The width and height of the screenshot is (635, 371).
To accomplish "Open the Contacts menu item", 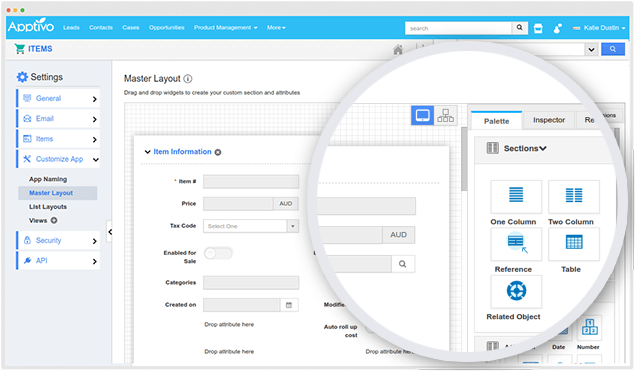I will (x=101, y=28).
